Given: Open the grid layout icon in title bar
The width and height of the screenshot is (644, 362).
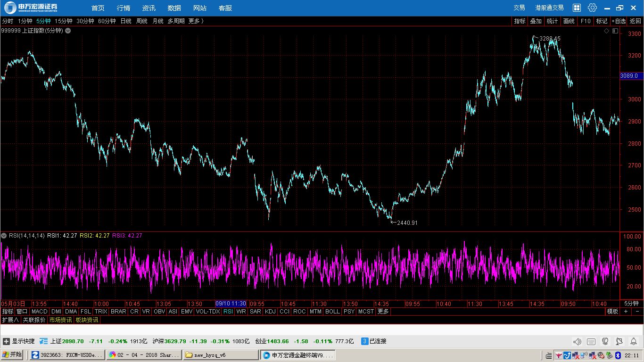Looking at the screenshot, I should [x=577, y=8].
